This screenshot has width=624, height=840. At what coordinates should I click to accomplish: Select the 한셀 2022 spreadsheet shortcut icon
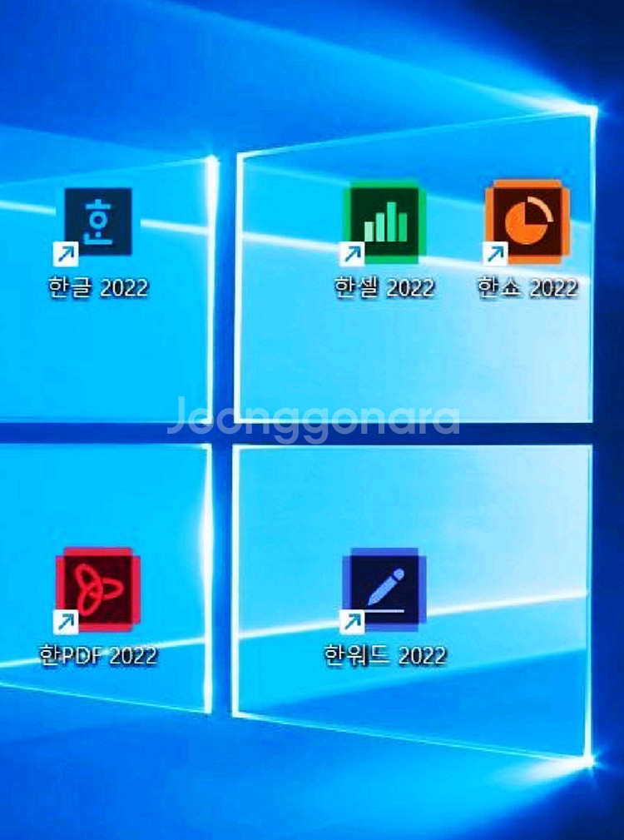coord(384,223)
